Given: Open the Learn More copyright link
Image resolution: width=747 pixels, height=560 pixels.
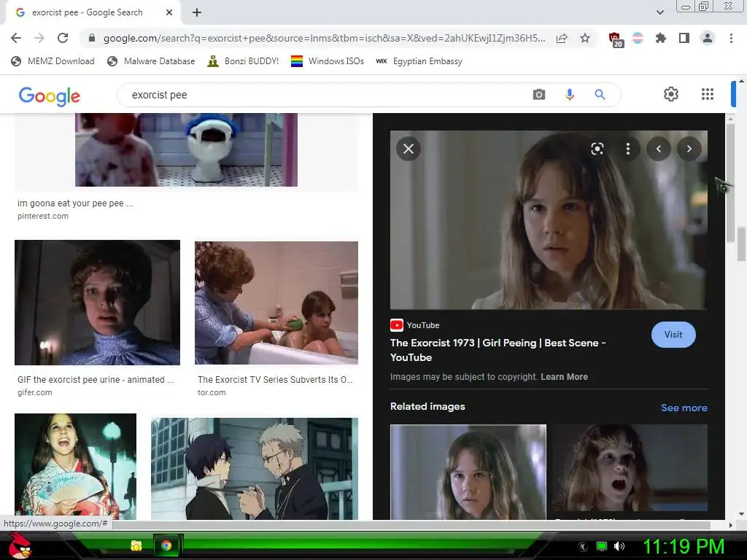Looking at the screenshot, I should [564, 377].
